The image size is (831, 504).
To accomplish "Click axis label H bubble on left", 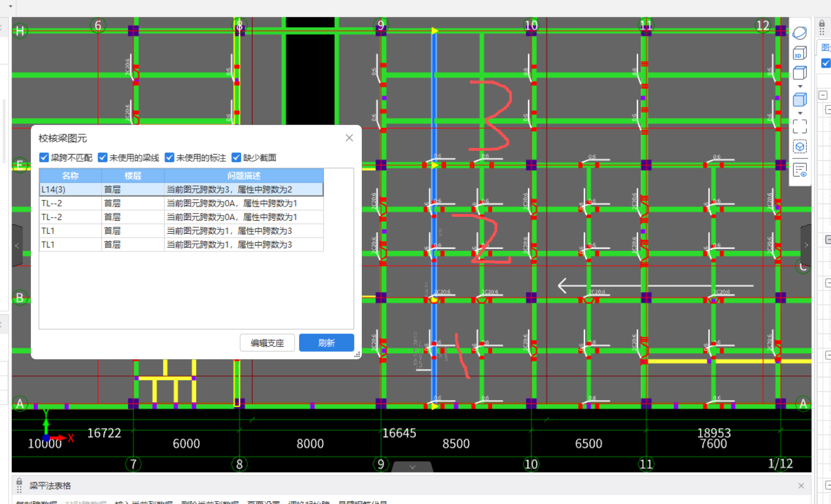I will point(20,31).
